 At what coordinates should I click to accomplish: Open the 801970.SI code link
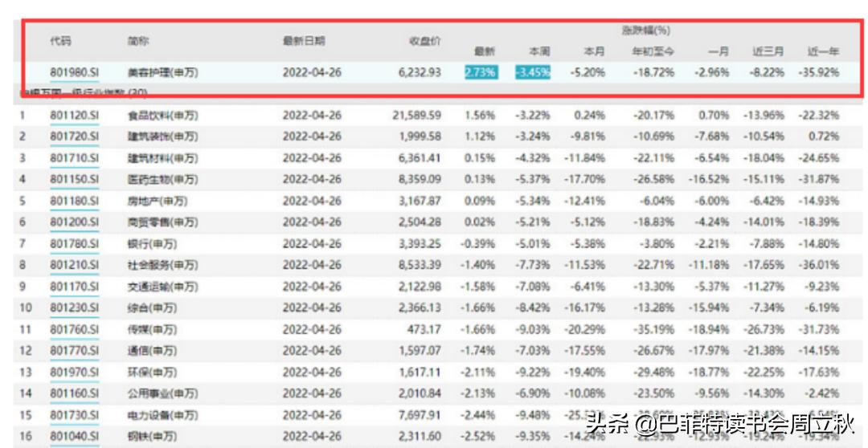pos(74,373)
